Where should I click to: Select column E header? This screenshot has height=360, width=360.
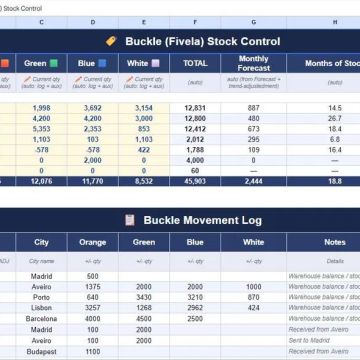click(x=144, y=22)
